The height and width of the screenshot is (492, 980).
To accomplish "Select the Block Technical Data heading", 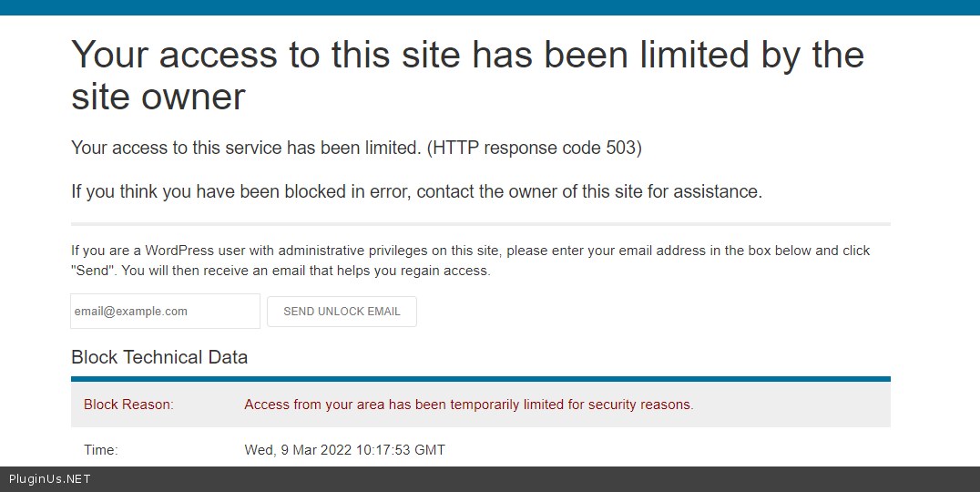I will [159, 357].
